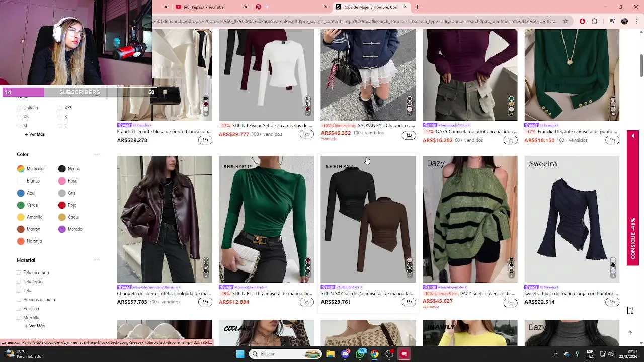Add Sweetra blusa de manga larga to cart

point(612,302)
